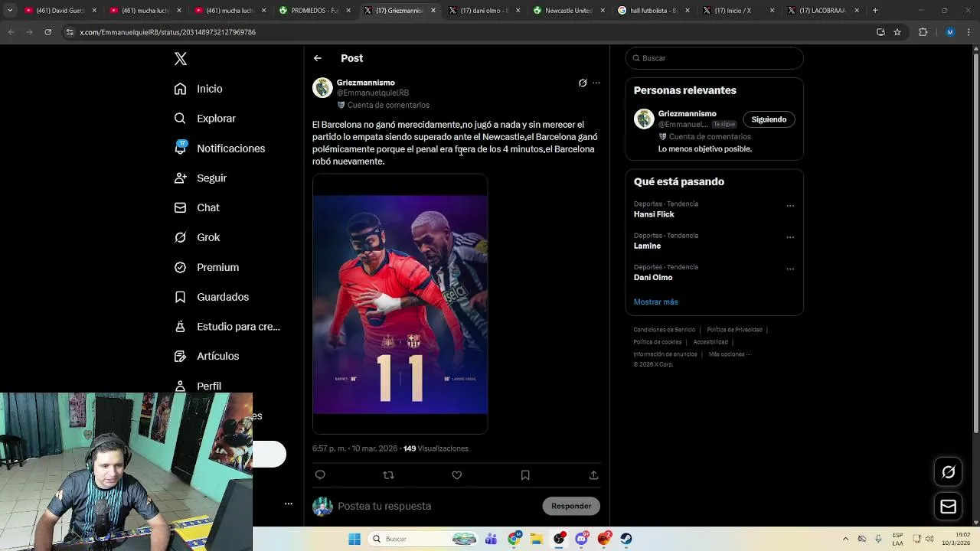Screen dimensions: 980x551
Task: Click the repost icon under the post
Action: click(388, 475)
